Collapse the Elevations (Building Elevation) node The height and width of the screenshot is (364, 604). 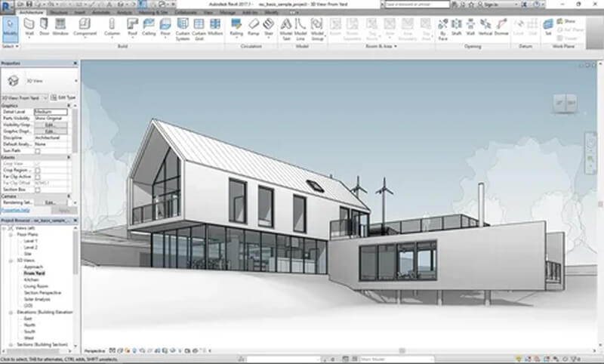(x=11, y=310)
